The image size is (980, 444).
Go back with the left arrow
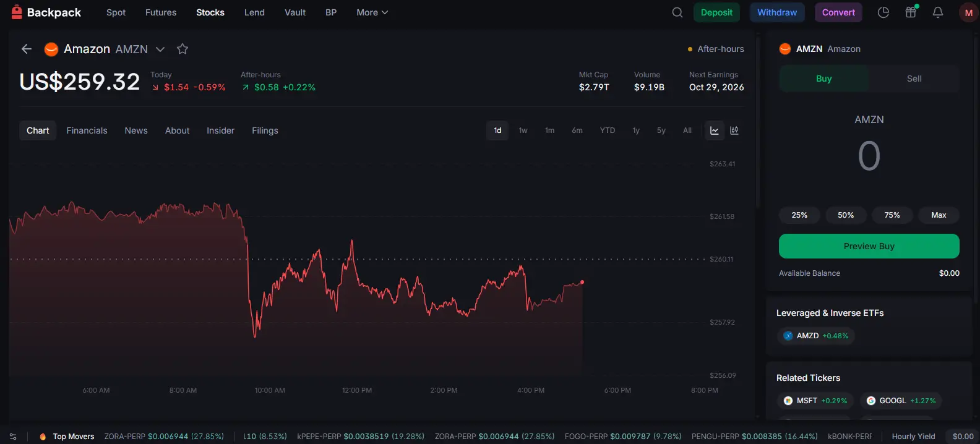coord(26,49)
